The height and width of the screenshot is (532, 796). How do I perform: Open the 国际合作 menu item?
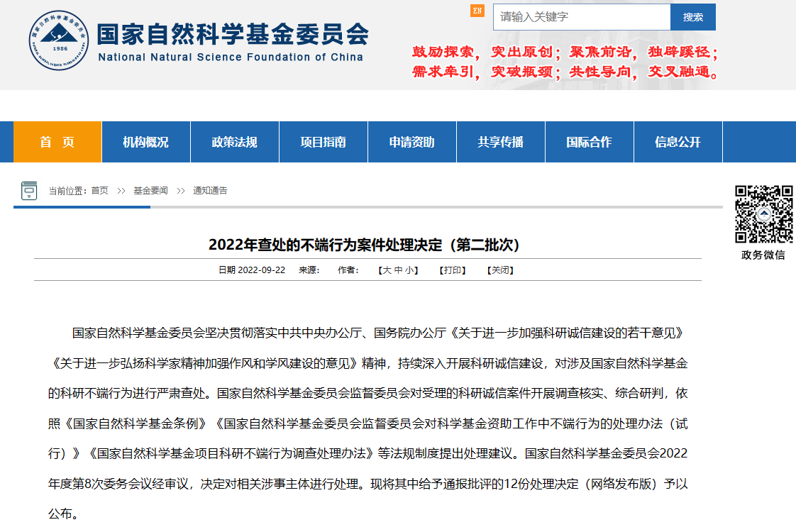[x=590, y=142]
